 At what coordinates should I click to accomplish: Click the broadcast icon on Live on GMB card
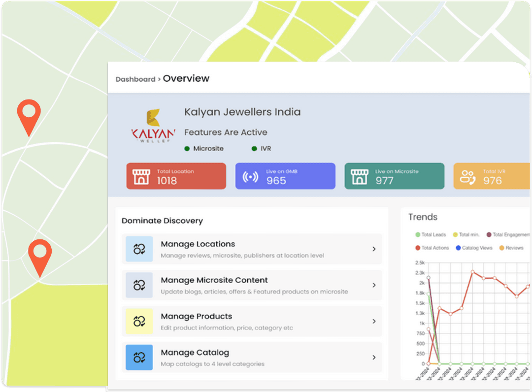point(250,177)
